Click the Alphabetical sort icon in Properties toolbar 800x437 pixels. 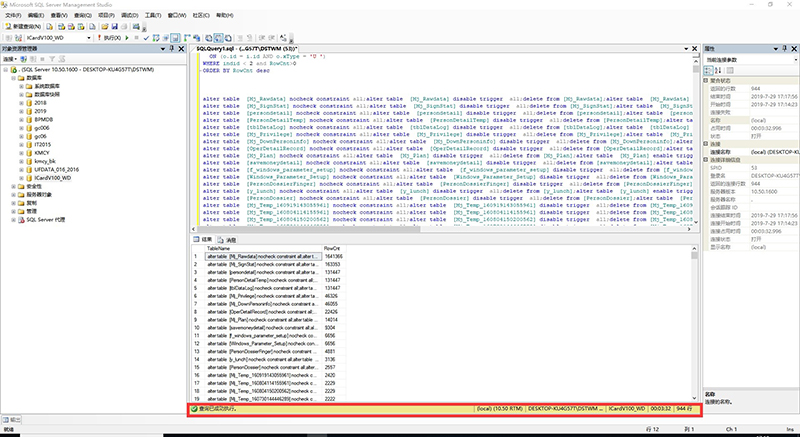tap(718, 70)
